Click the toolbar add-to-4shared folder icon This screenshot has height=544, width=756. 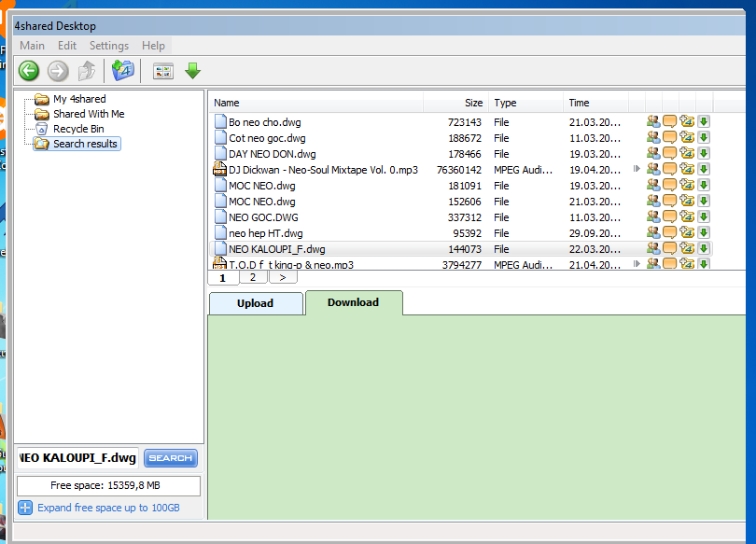123,71
